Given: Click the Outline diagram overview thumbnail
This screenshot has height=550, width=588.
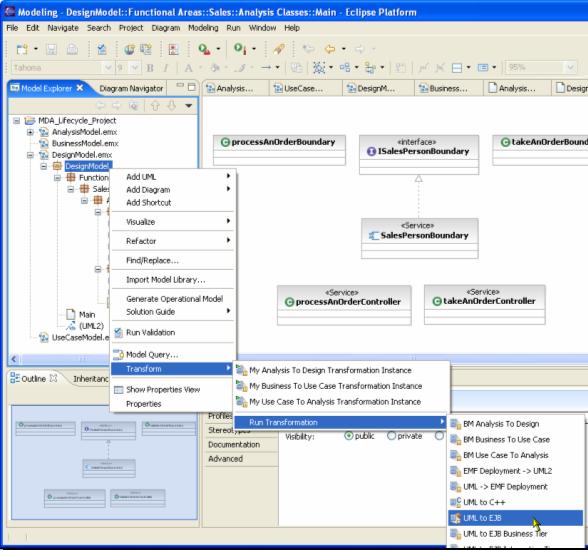Looking at the screenshot, I should 104,462.
